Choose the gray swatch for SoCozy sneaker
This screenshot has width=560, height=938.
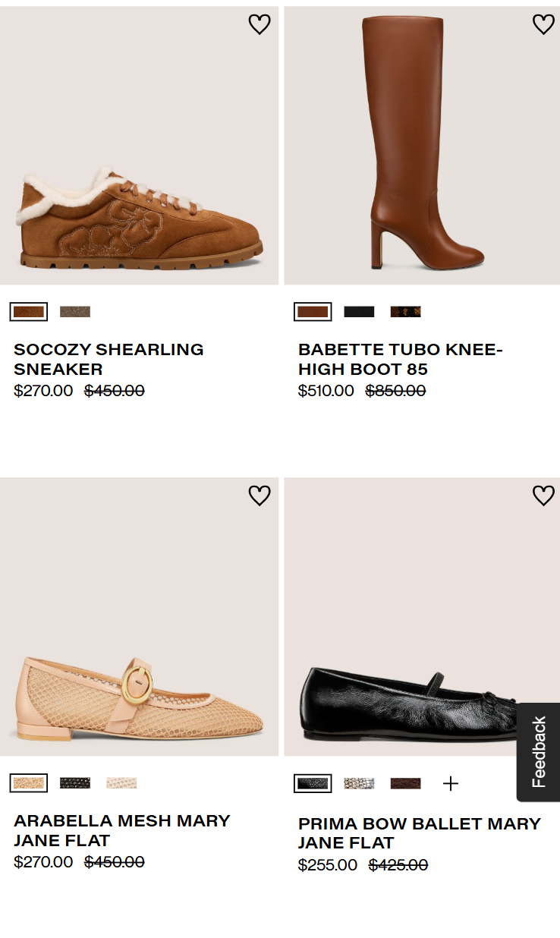pyautogui.click(x=75, y=312)
